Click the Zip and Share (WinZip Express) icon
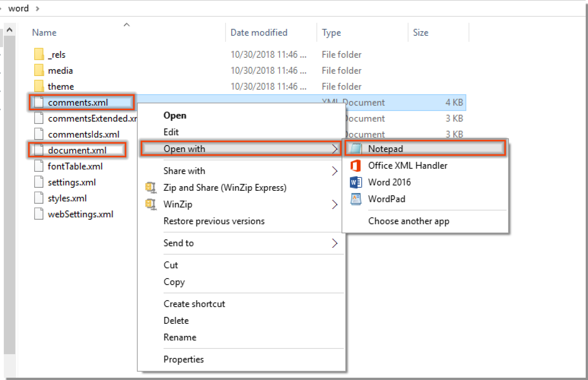Viewport: 588px width, 380px height. click(150, 188)
